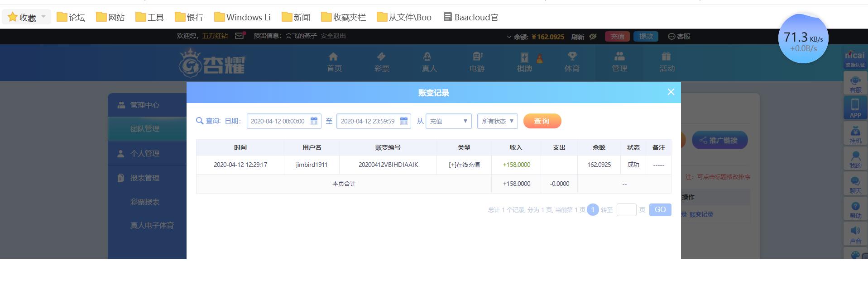Click the +158.0000 income in the jimbird1911 row

coord(517,165)
